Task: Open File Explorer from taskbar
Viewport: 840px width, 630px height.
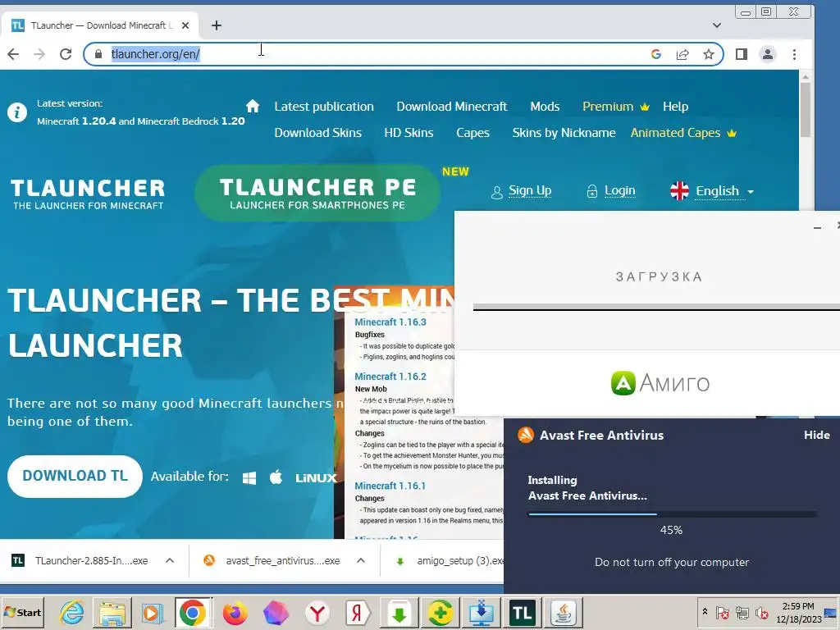Action: pos(112,612)
